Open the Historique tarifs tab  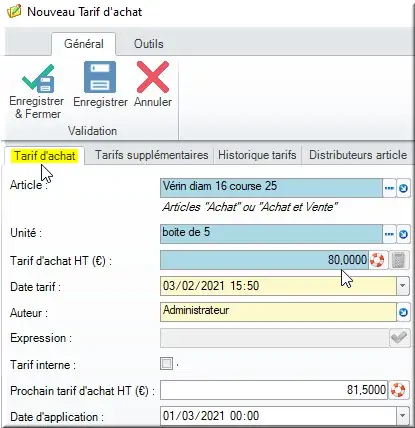pos(257,155)
